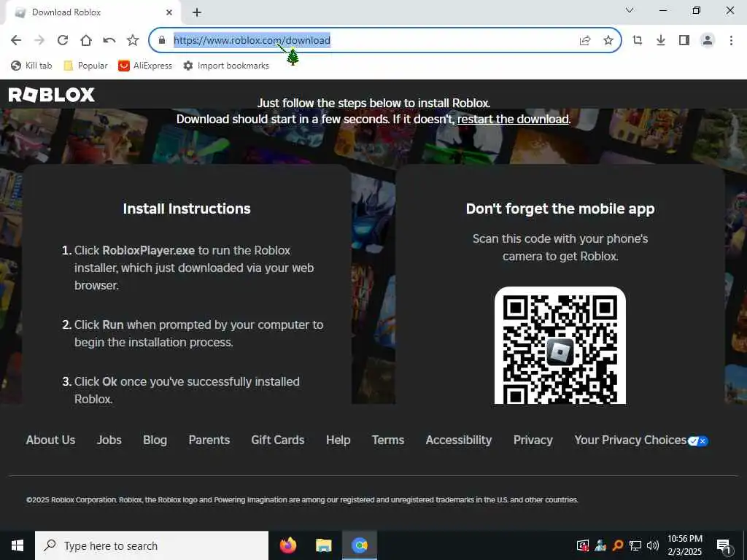
Task: Click the Install Instructions heading
Action: point(187,209)
